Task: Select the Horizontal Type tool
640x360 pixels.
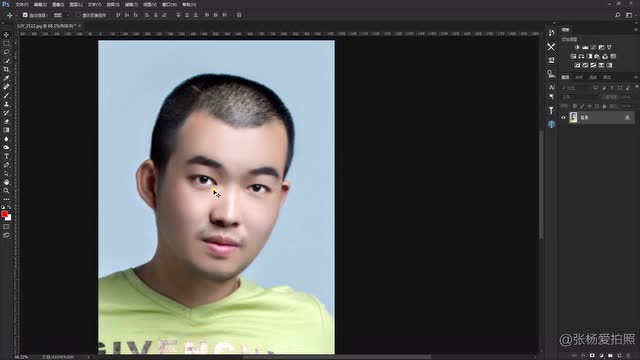Action: (6, 156)
